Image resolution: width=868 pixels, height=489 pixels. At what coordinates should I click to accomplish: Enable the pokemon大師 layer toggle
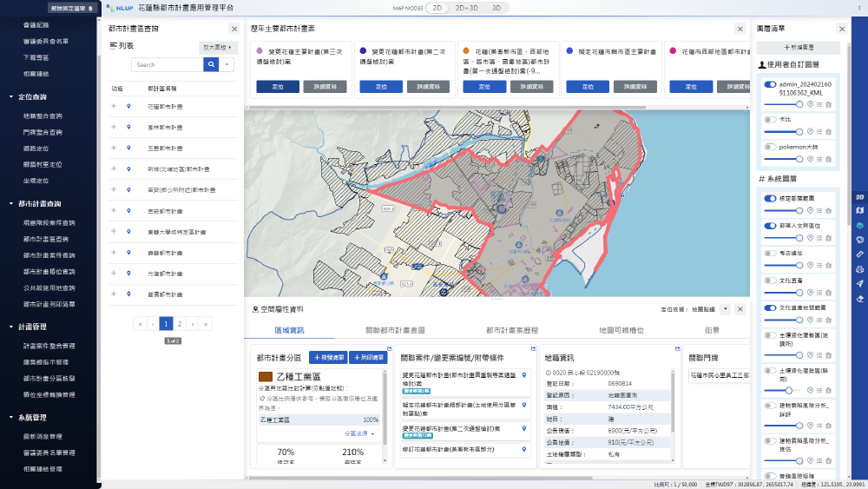(x=770, y=148)
